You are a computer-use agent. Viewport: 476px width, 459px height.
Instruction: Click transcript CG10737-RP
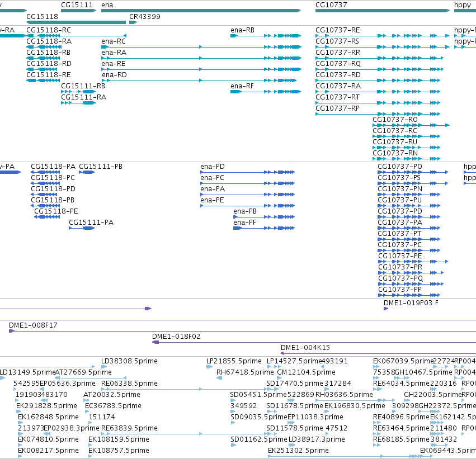[x=338, y=108]
